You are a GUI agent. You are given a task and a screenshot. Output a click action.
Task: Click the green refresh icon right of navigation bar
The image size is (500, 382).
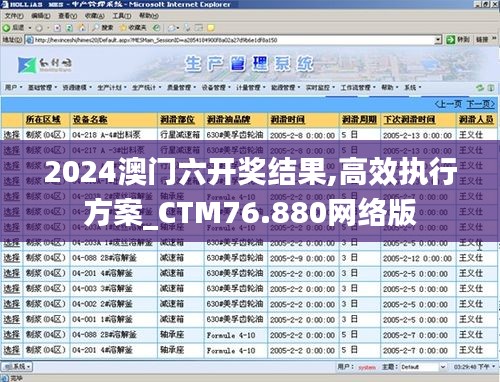coord(480,88)
